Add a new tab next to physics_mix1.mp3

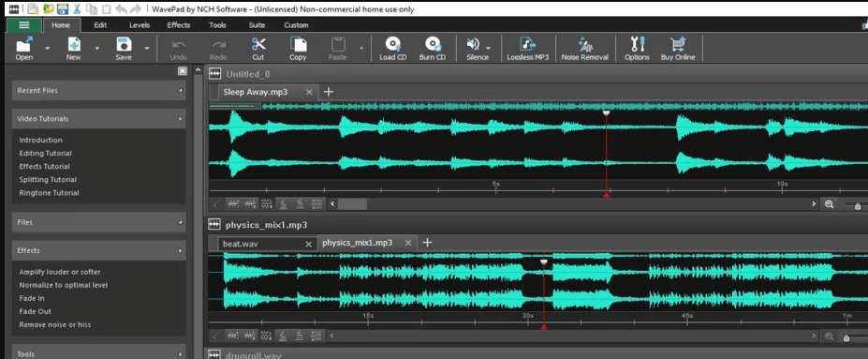click(427, 243)
